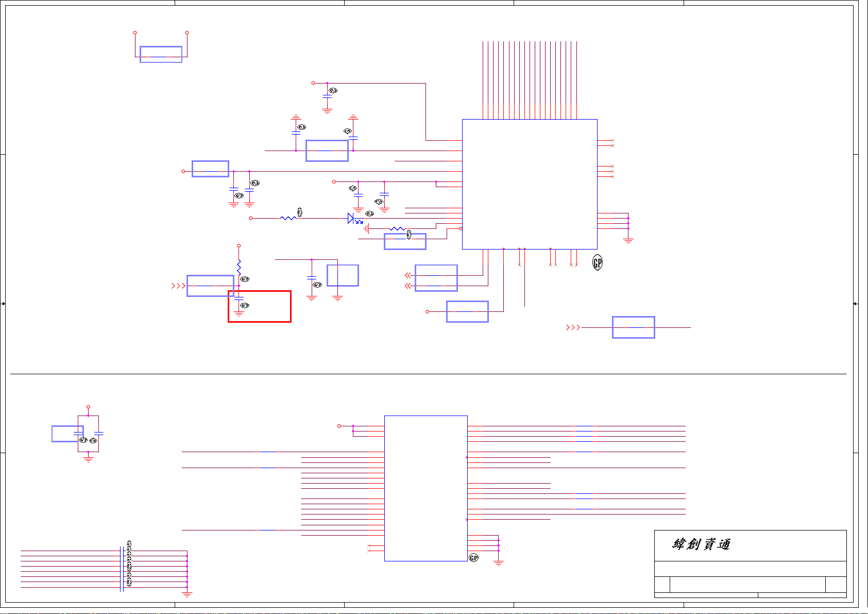Click ground under the two-capacitor parallel block
Image resolution: width=868 pixels, height=614 pixels.
[89, 459]
